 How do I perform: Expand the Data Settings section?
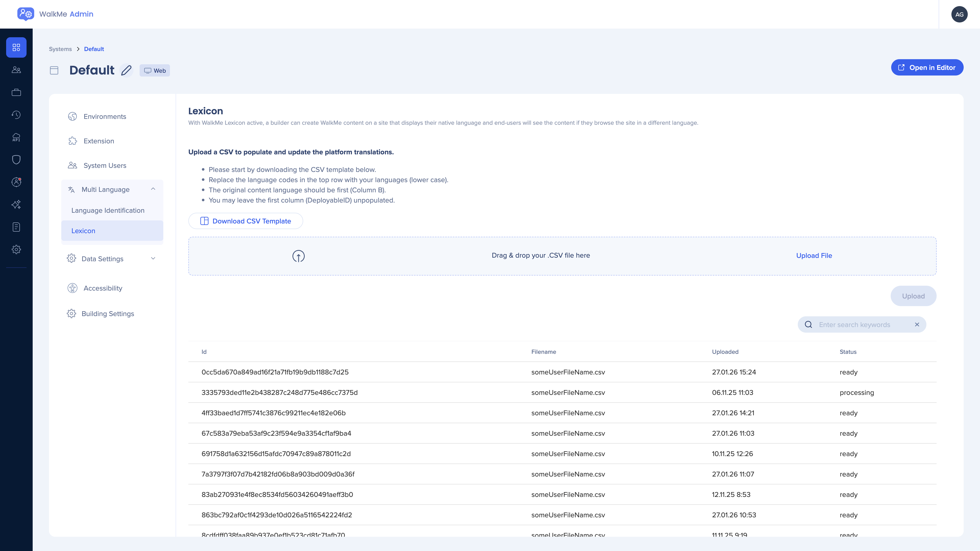tap(153, 259)
